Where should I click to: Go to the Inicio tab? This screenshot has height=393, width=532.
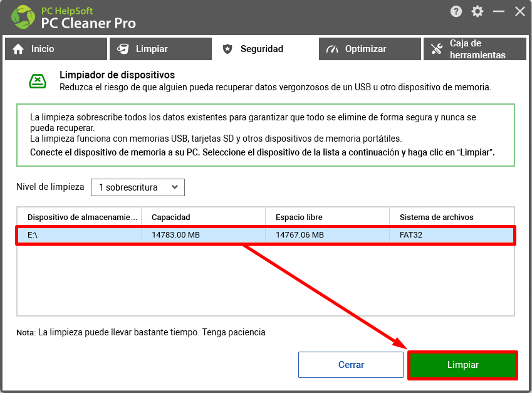tap(56, 49)
